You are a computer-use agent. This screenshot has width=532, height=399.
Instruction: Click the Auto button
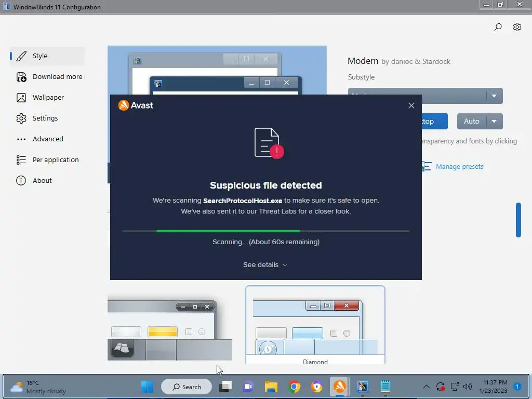(x=472, y=121)
